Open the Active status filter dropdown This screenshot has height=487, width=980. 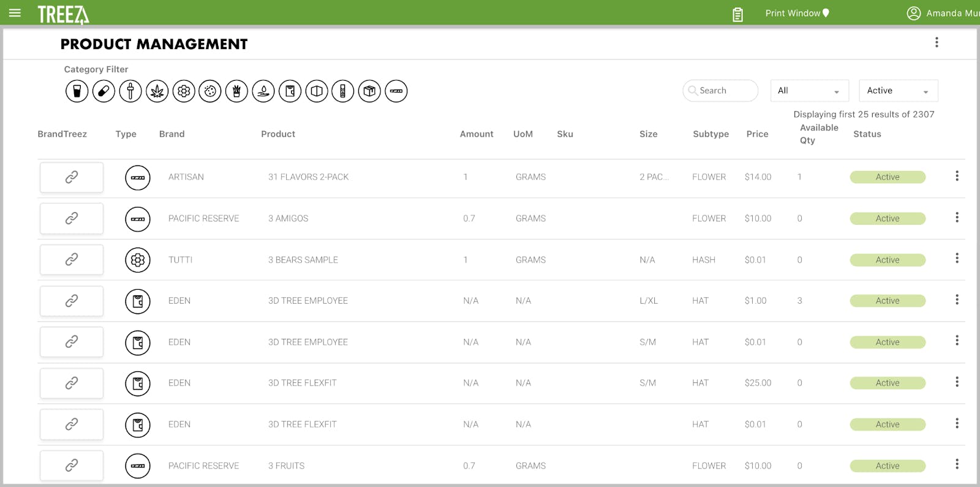click(898, 91)
